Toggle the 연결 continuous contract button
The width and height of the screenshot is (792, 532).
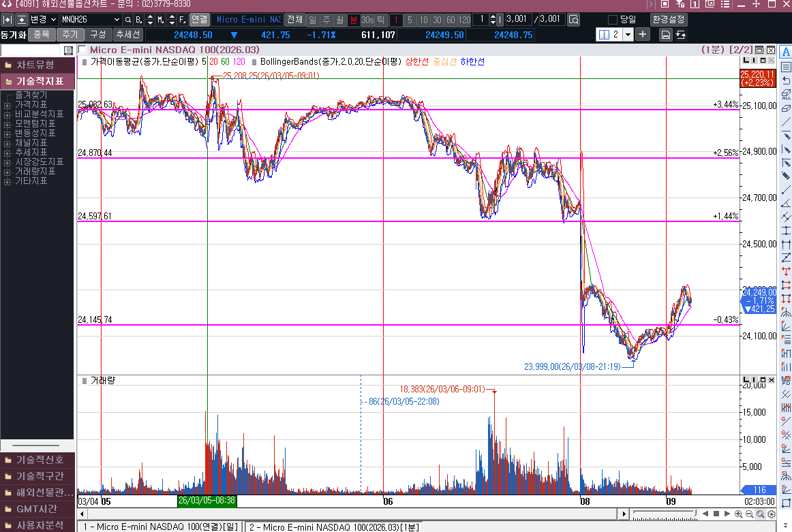pos(199,20)
